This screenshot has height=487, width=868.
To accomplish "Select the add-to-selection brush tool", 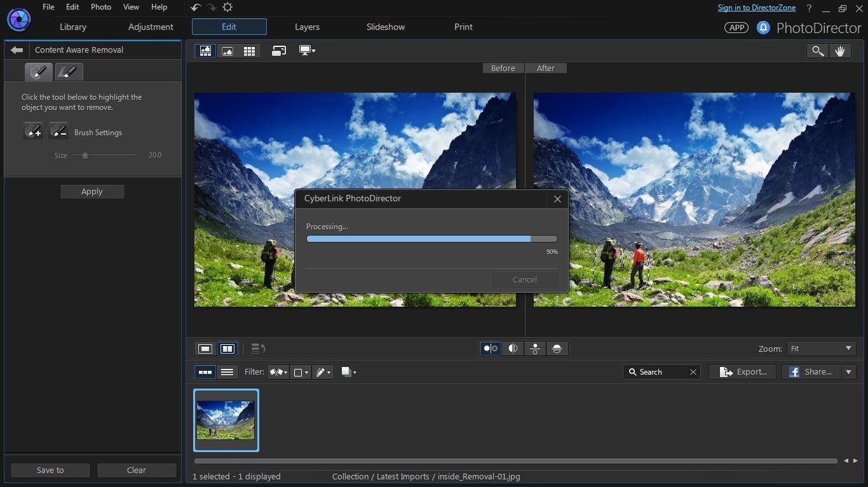I will pyautogui.click(x=33, y=131).
